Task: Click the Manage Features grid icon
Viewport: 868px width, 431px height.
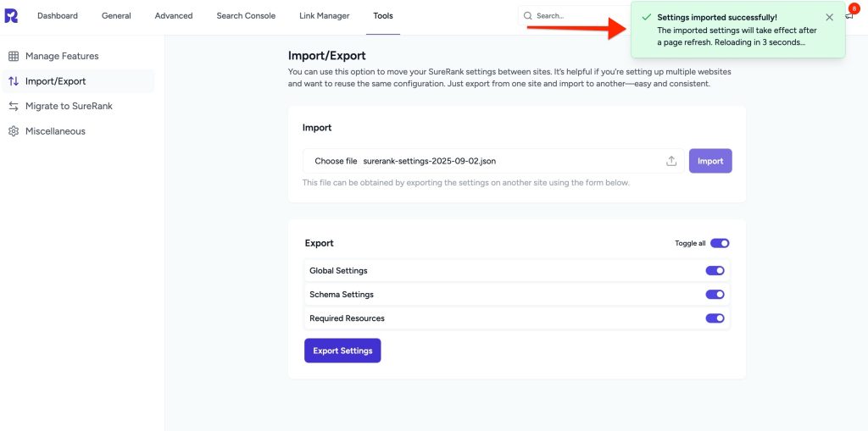Action: pos(14,56)
